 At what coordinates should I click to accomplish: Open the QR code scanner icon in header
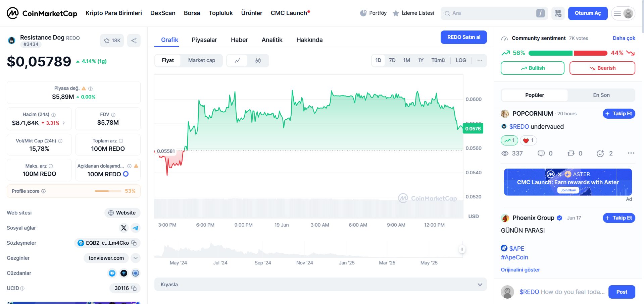tap(558, 13)
